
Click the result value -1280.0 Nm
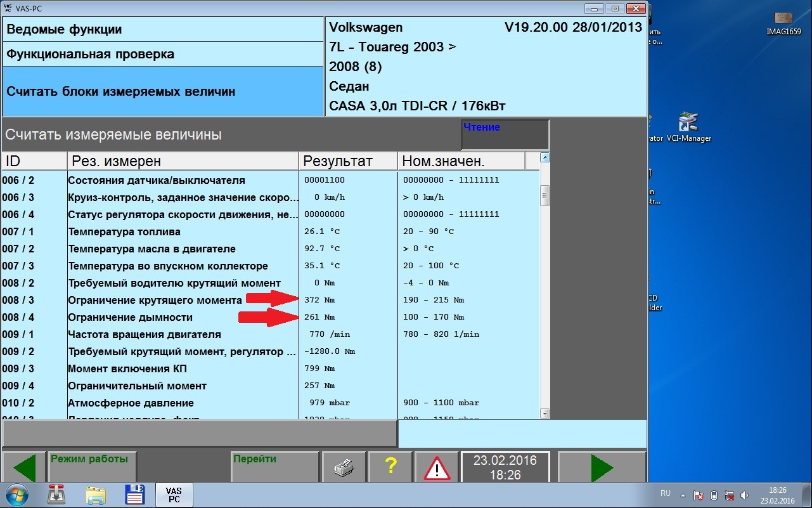(x=330, y=351)
